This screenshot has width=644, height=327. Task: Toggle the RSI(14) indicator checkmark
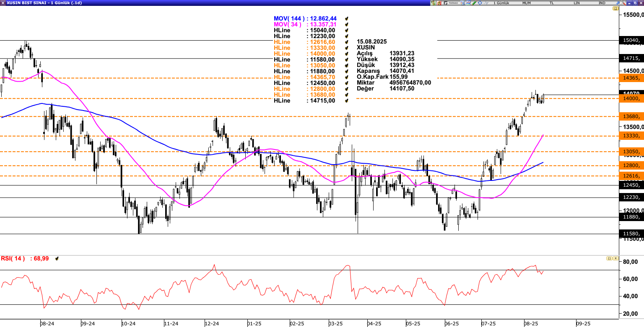click(57, 259)
